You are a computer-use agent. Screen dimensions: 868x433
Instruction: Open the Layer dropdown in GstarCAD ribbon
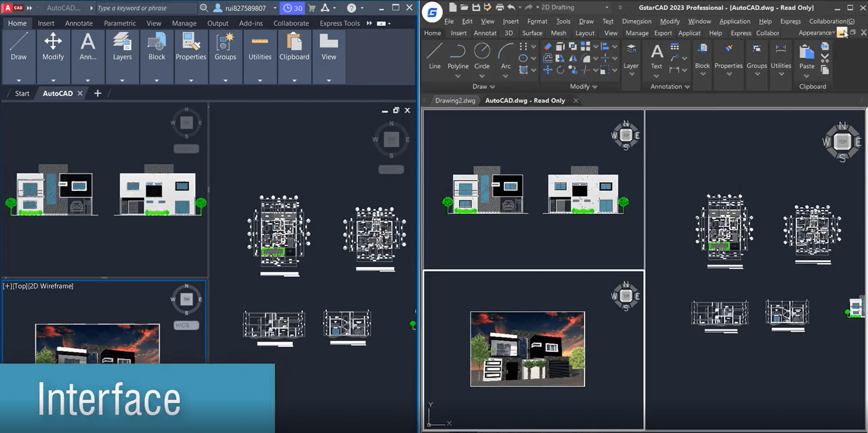631,59
